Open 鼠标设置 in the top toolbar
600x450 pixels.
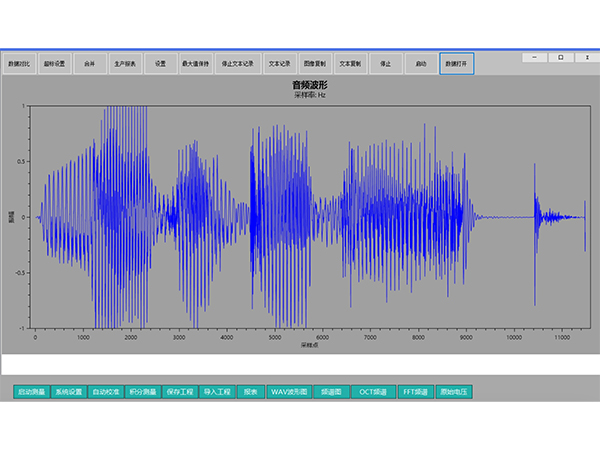54,64
